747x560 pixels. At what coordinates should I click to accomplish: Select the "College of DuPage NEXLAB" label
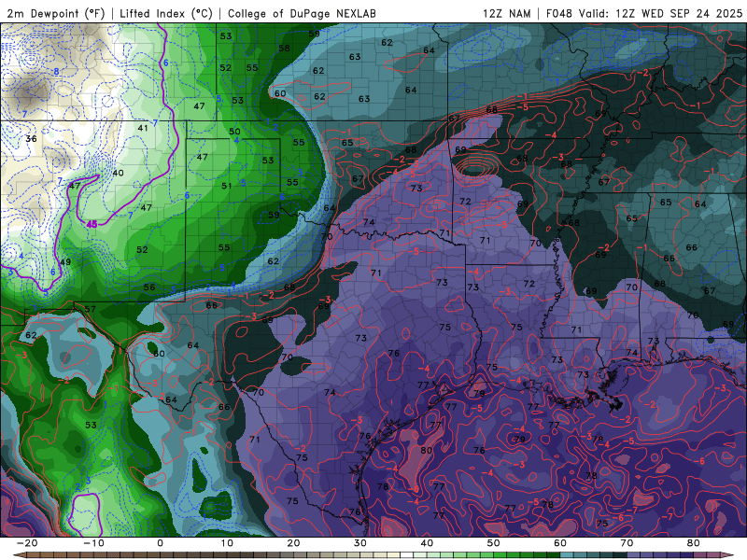302,13
